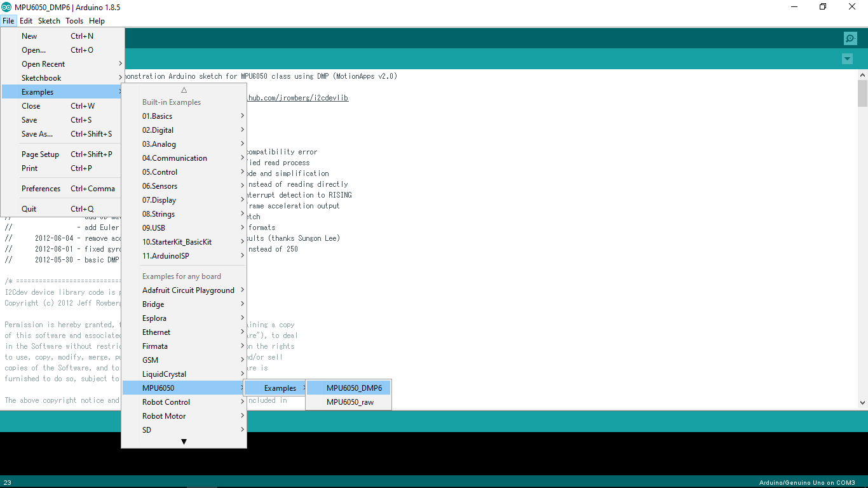868x488 pixels.
Task: Open the Tools menu
Action: (x=74, y=21)
